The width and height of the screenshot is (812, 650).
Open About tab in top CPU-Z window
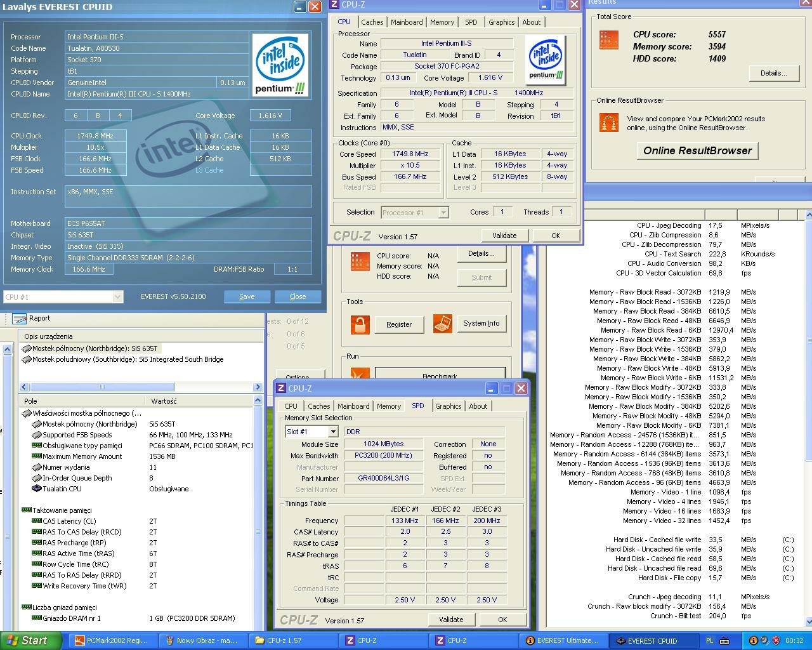[532, 22]
